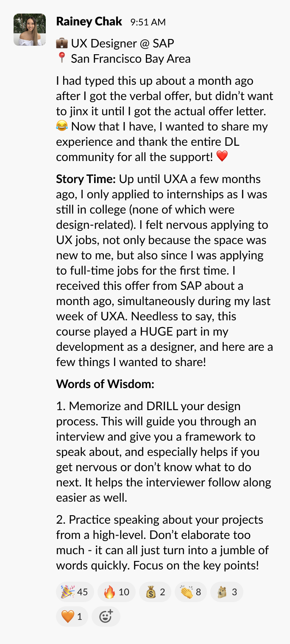Open the add reaction emoji picker
290x644 pixels.
(106, 616)
